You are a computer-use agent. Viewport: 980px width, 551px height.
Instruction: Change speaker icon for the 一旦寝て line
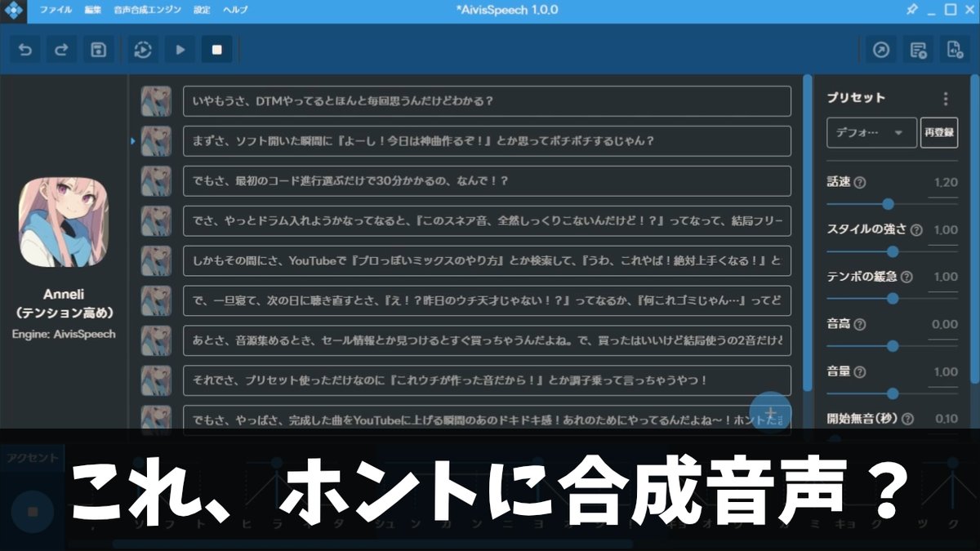coord(156,300)
